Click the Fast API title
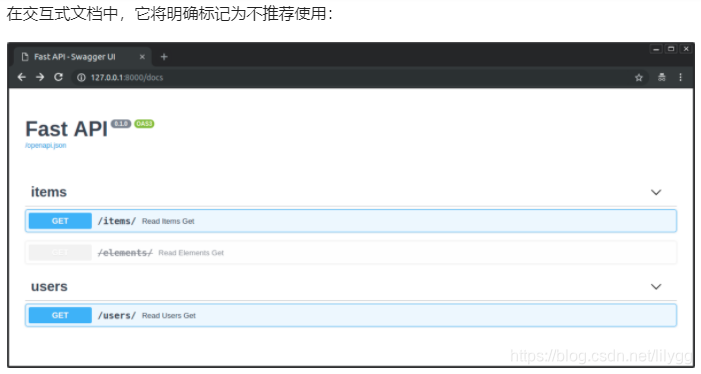 (x=66, y=129)
